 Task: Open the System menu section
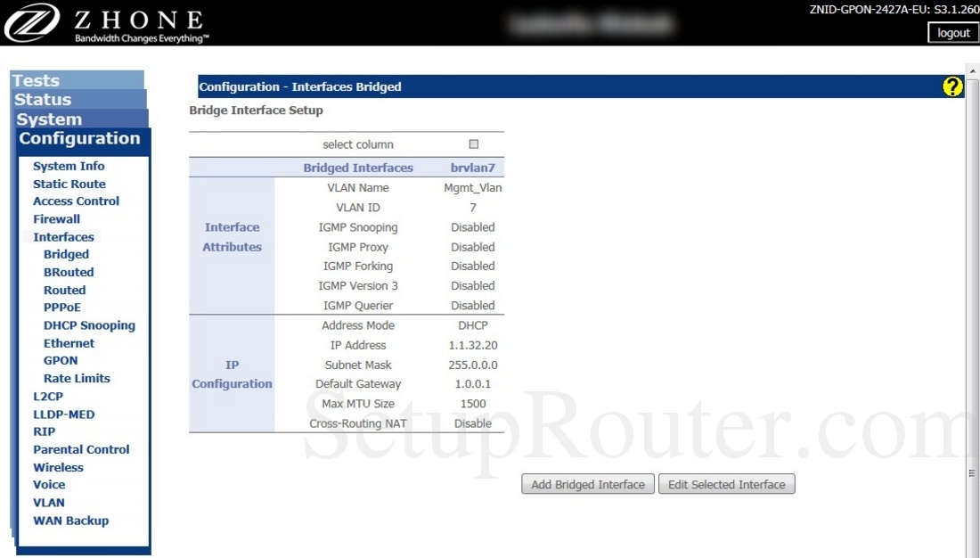tap(47, 119)
